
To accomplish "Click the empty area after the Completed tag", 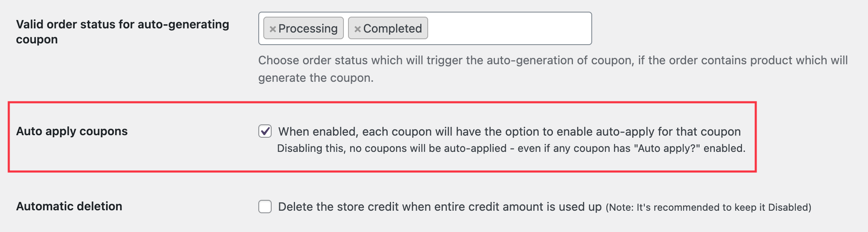I will [x=509, y=28].
